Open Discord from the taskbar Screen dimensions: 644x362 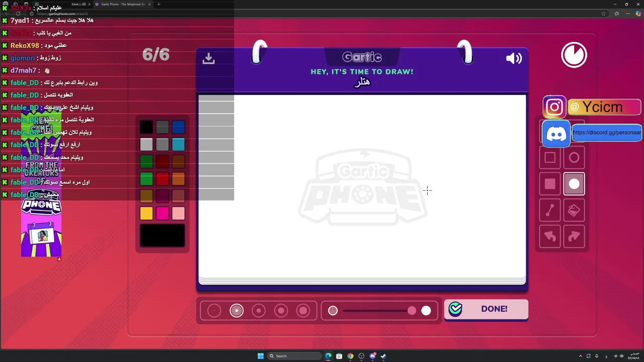click(372, 356)
